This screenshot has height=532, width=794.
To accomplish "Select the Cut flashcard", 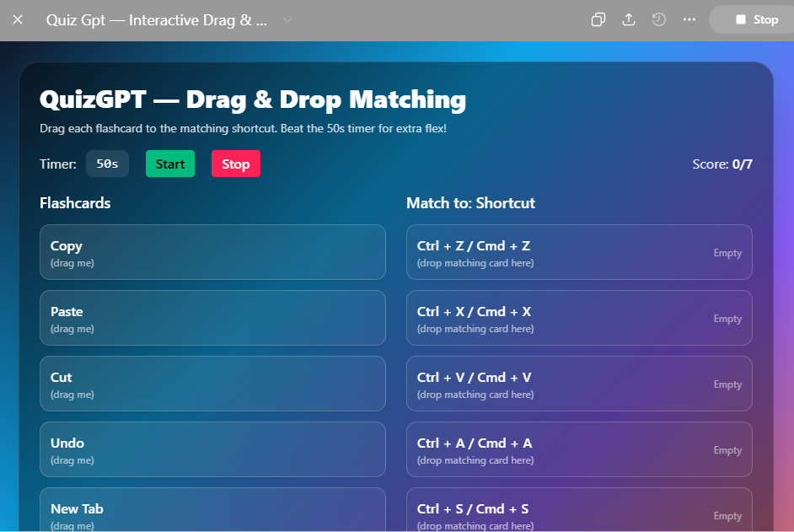I will pos(212,384).
